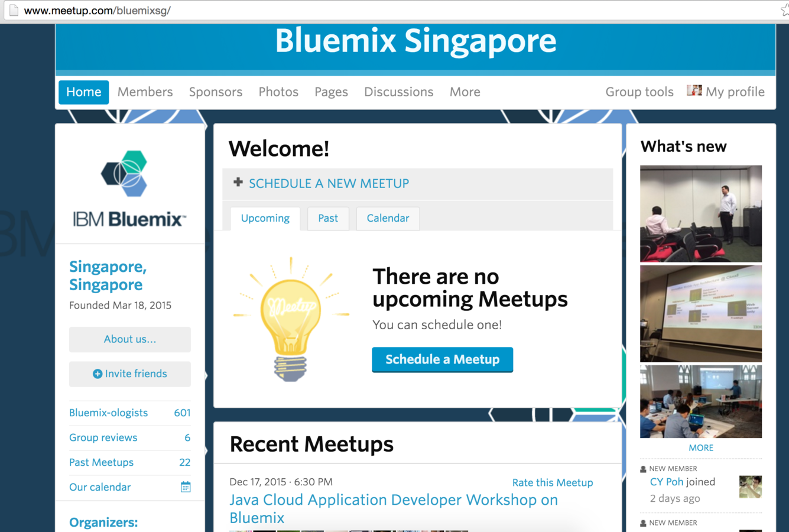Click the Invite friends button

130,374
